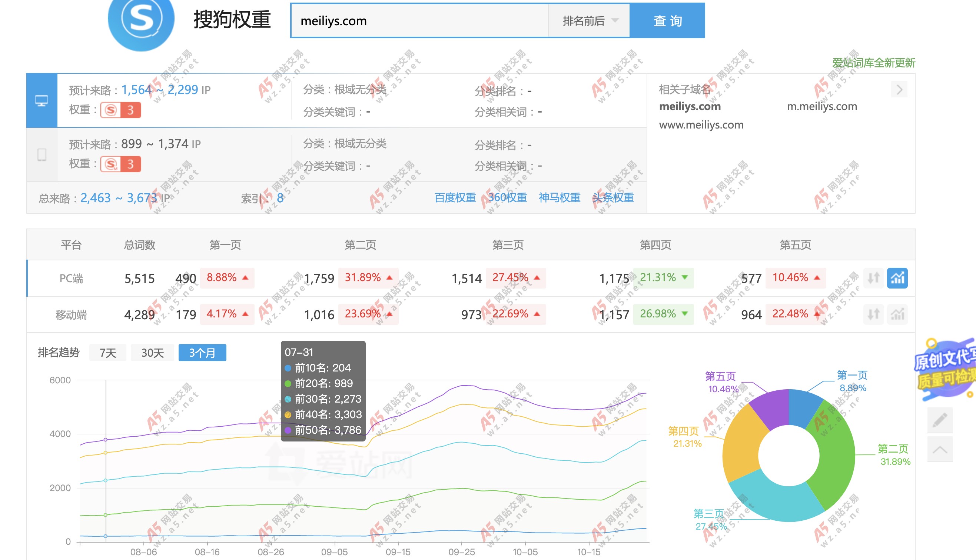
Task: Open the 头条权重 link
Action: [x=613, y=198]
